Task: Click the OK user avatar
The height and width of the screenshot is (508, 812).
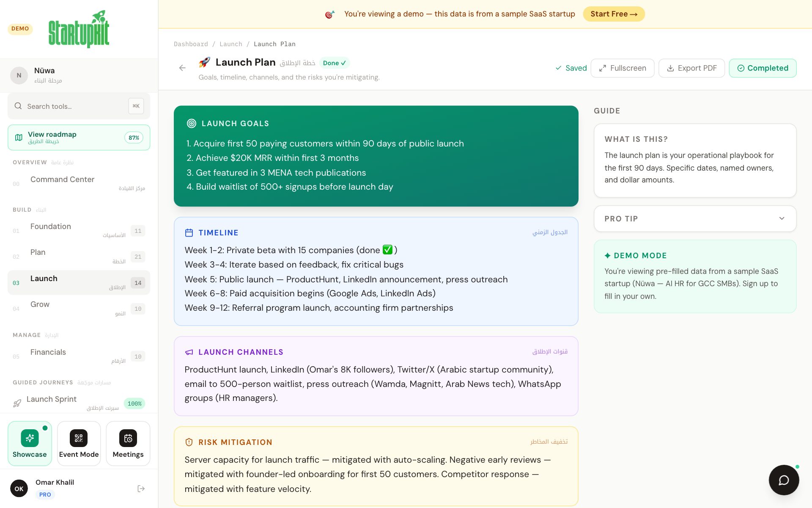Action: coord(19,489)
